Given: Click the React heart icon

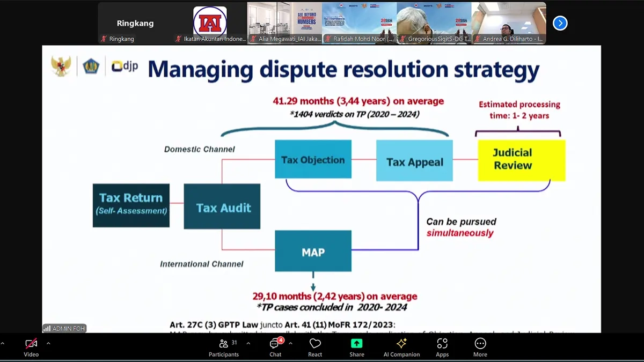Looking at the screenshot, I should pos(315,346).
